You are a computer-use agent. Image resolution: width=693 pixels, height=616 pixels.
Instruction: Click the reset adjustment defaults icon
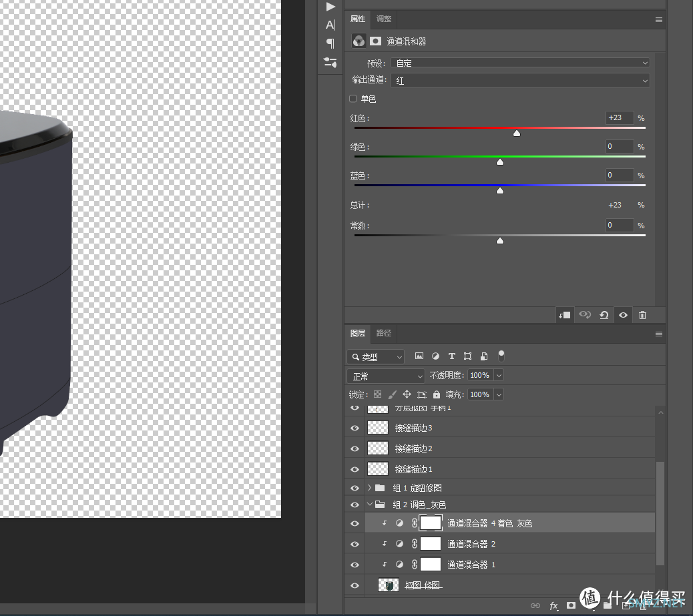tap(604, 315)
